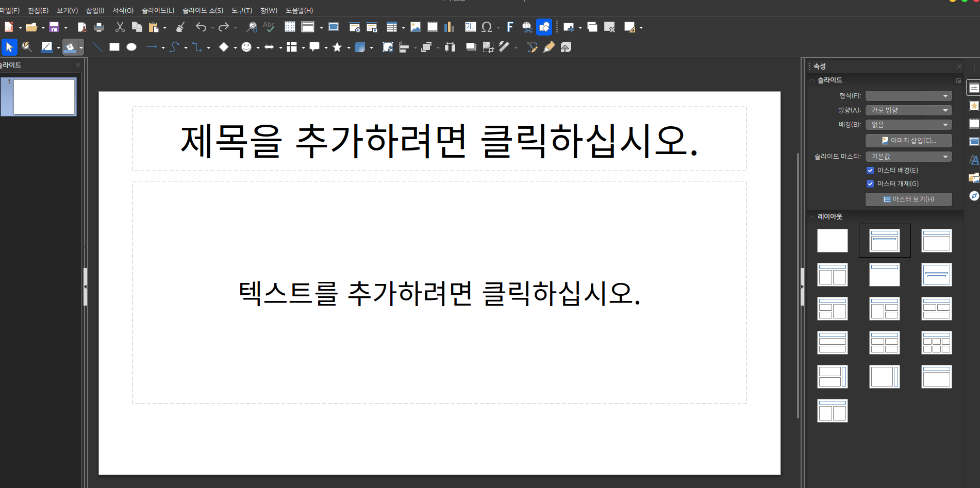Insert a special character with Omega icon
This screenshot has height=488, width=980.
coord(486,27)
